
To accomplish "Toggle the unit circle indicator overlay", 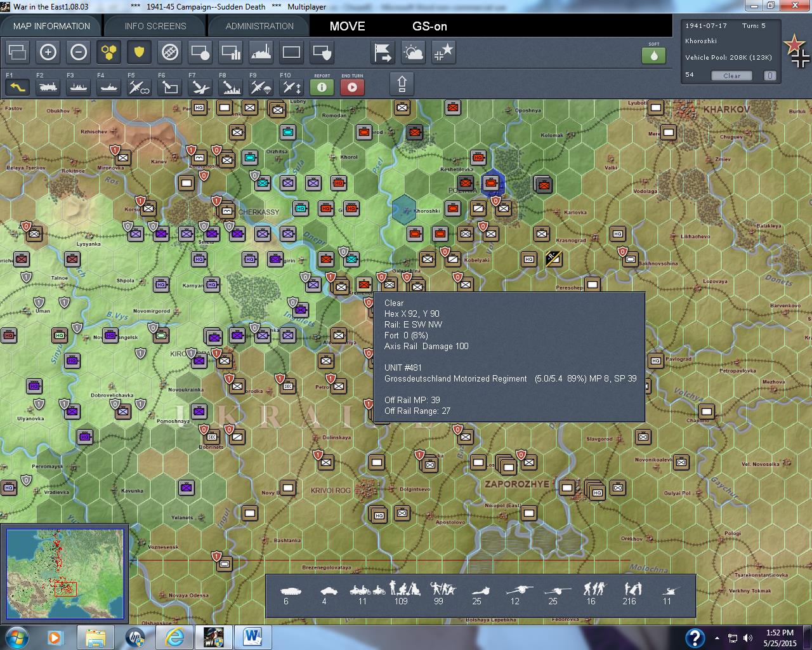I will click(x=200, y=52).
